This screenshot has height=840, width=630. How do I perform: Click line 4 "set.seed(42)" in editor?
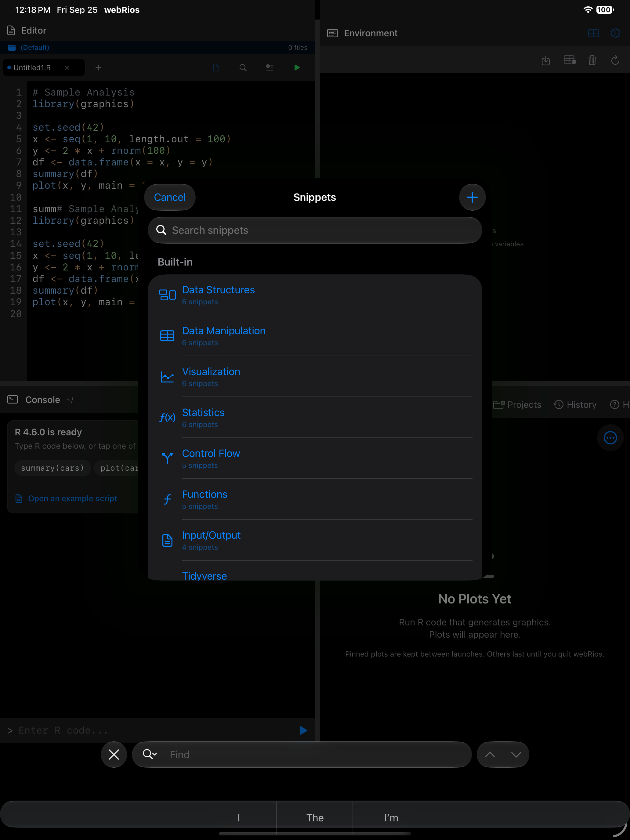[68, 127]
